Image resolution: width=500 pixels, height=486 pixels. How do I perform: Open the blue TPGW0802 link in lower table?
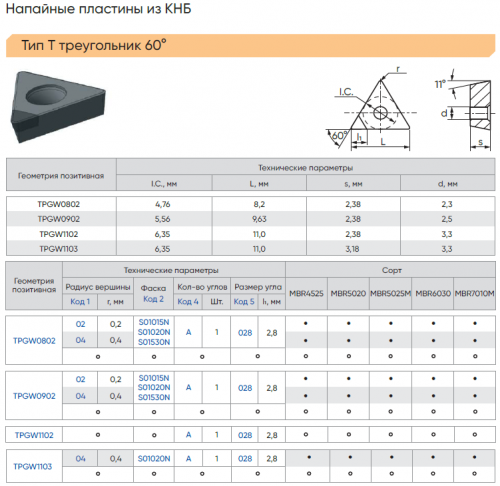click(34, 341)
